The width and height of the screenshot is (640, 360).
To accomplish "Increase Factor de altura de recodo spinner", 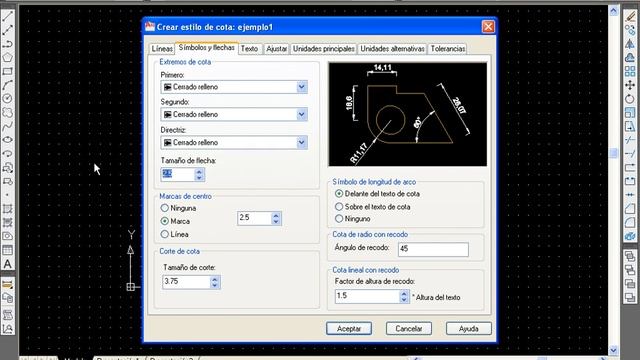I will point(404,293).
